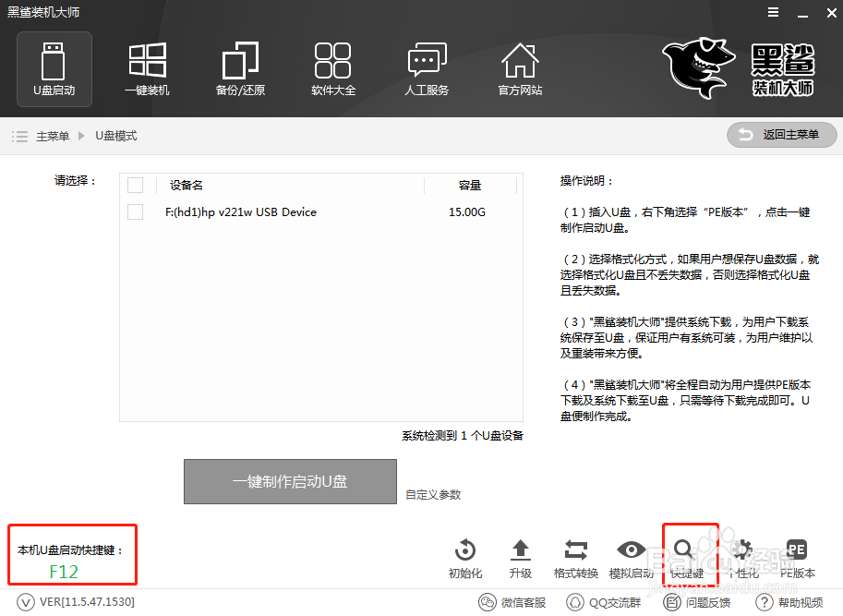Launch 模拟启动 (Simulated Boot) feature

coord(632,554)
